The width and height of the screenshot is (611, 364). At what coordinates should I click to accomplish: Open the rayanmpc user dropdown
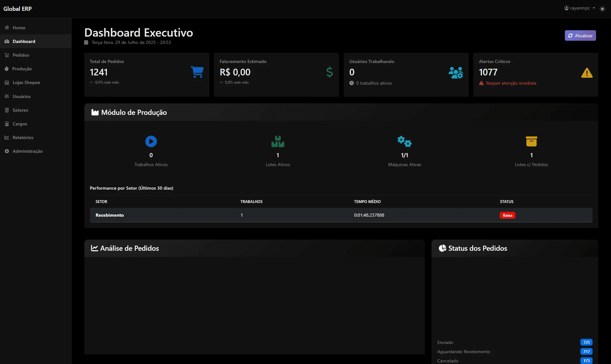[x=579, y=8]
